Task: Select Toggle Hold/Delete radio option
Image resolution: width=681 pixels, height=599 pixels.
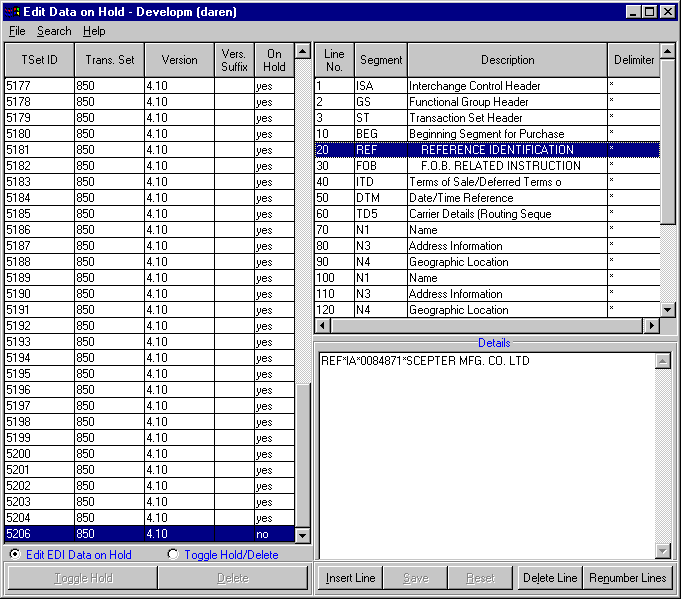Action: click(173, 554)
